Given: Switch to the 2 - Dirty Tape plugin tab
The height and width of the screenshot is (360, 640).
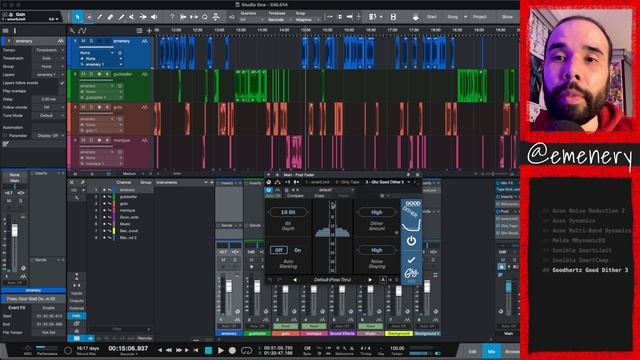Looking at the screenshot, I should pos(347,182).
